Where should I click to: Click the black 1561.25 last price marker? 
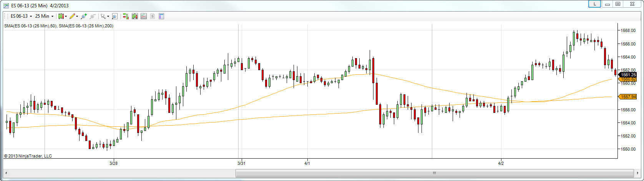coord(627,75)
